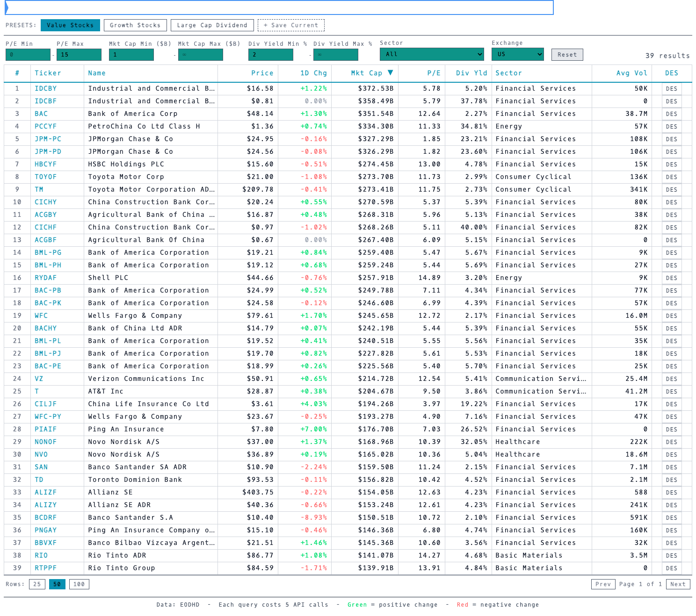This screenshot has width=696, height=616.
Task: Click the Div Yield Min input field
Action: click(x=270, y=54)
